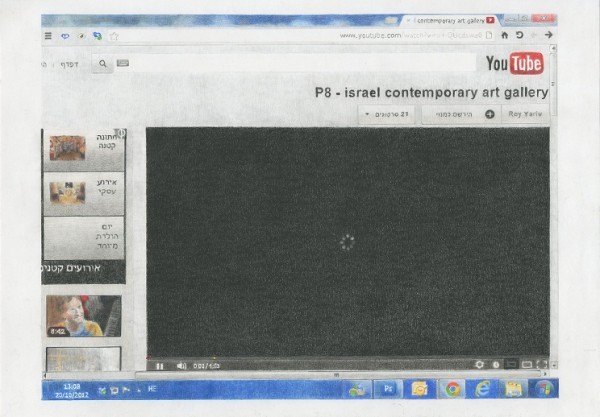Select the contemporary art gallery browser tab
Image resolution: width=600 pixels, height=417 pixels.
point(449,21)
